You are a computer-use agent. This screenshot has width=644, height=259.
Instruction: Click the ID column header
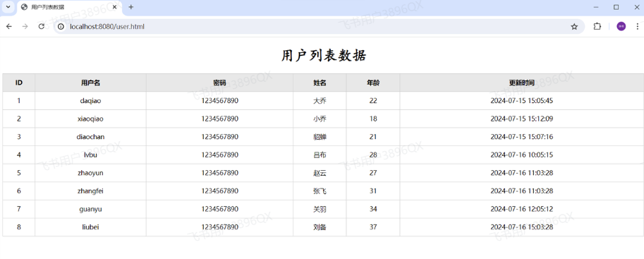(x=19, y=83)
